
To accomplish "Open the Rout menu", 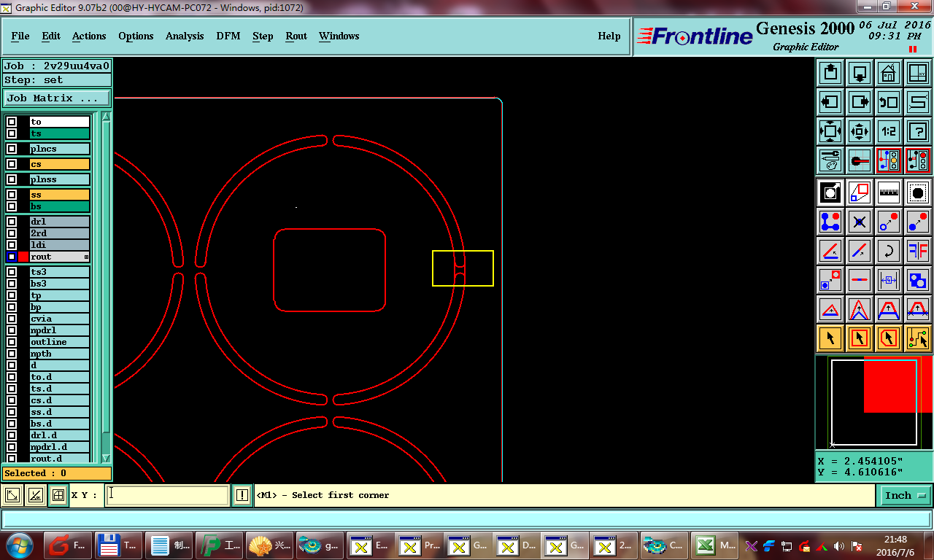I will coord(296,36).
